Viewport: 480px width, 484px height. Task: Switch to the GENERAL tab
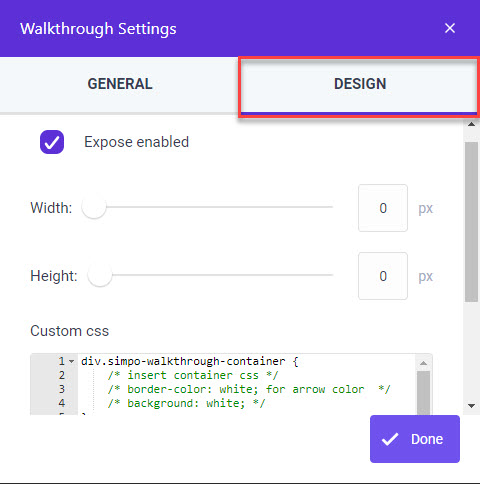(120, 84)
